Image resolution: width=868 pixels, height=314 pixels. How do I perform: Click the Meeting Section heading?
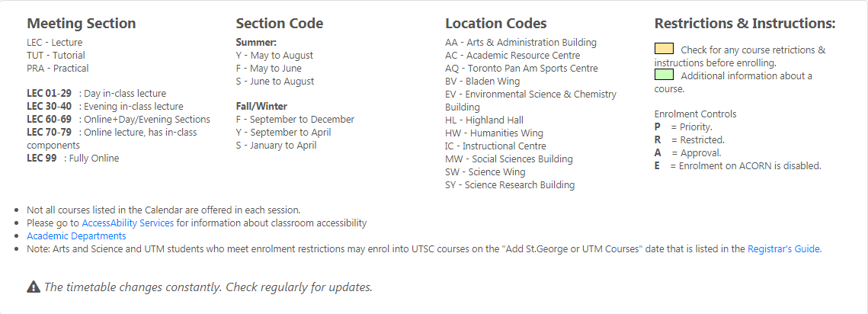[x=82, y=24]
